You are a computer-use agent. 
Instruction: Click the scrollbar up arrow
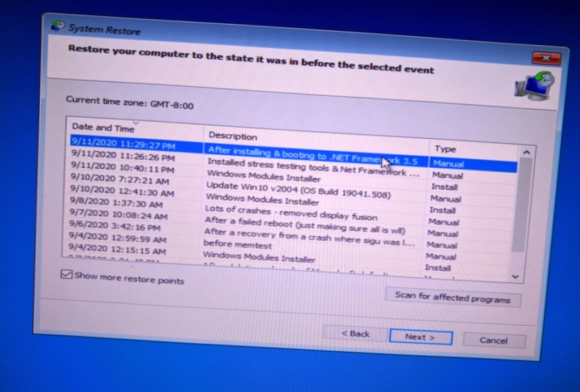point(526,152)
